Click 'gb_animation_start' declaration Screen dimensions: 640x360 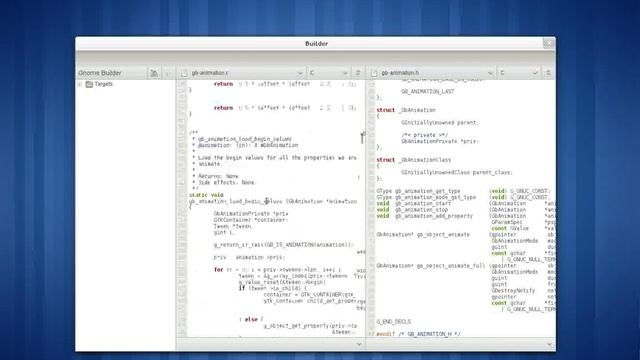click(423, 203)
